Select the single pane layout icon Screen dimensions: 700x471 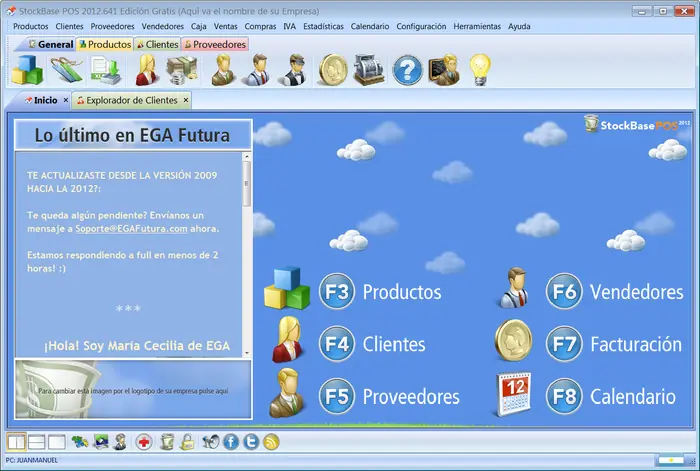click(x=57, y=442)
